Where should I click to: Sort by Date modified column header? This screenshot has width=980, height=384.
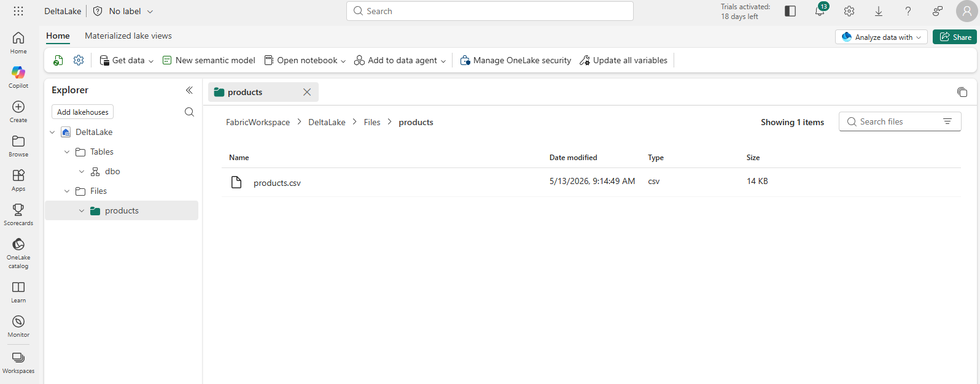[573, 158]
